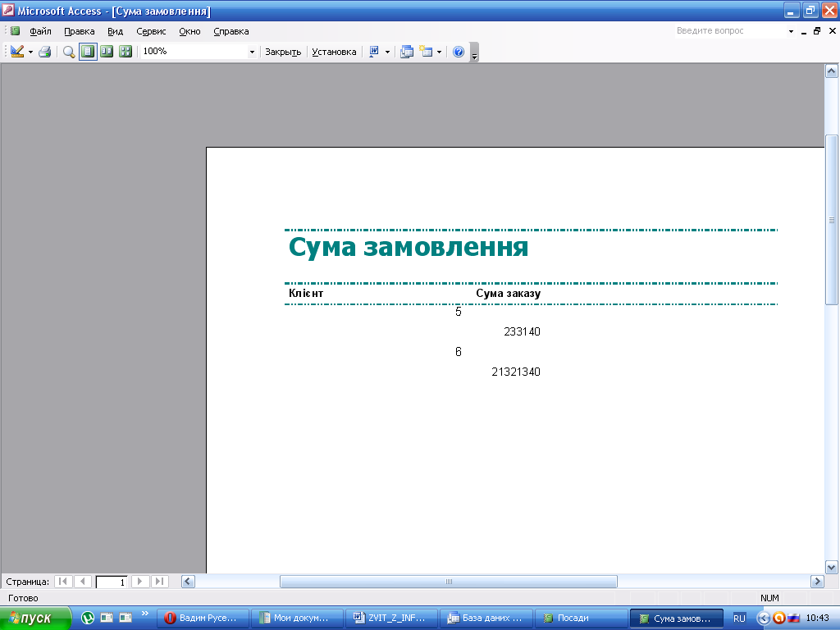Screen dimensions: 840x630
Task: Print the report using the printer icon
Action: [45, 52]
